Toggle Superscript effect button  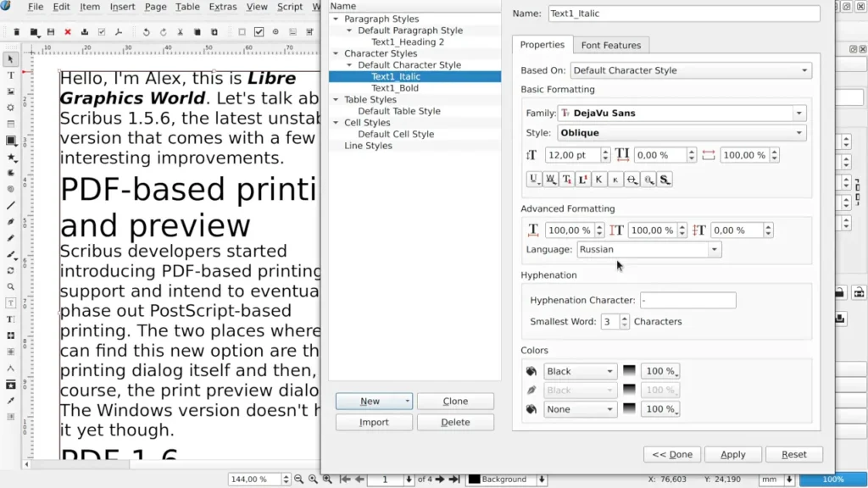(583, 180)
